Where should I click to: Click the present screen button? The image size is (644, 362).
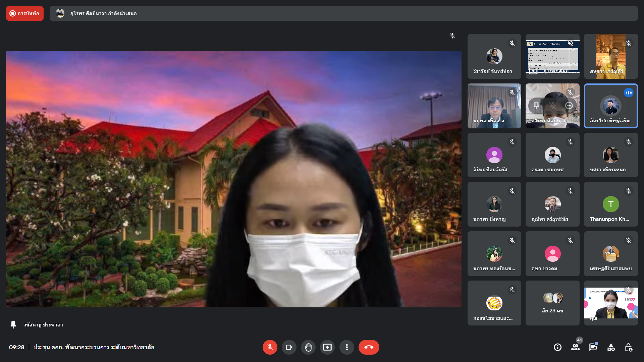tap(327, 347)
